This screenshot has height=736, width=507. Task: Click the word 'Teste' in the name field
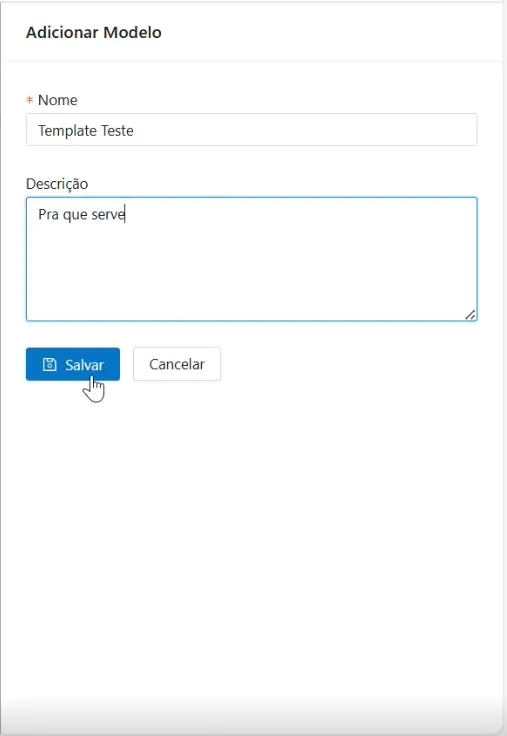tap(117, 130)
